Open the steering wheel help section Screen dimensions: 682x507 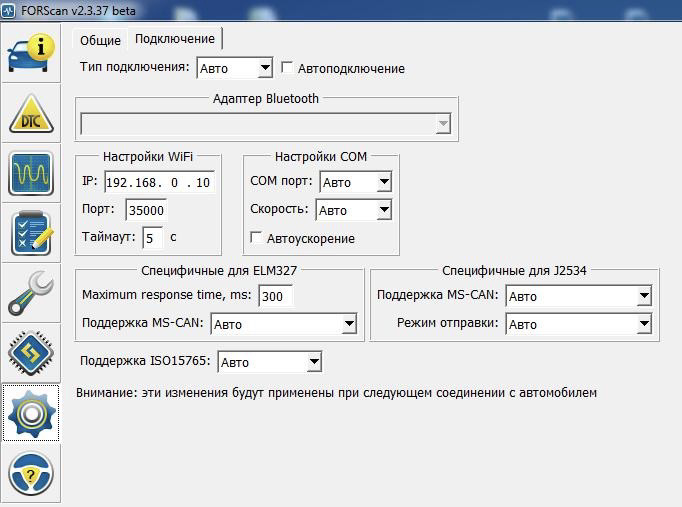(31, 474)
